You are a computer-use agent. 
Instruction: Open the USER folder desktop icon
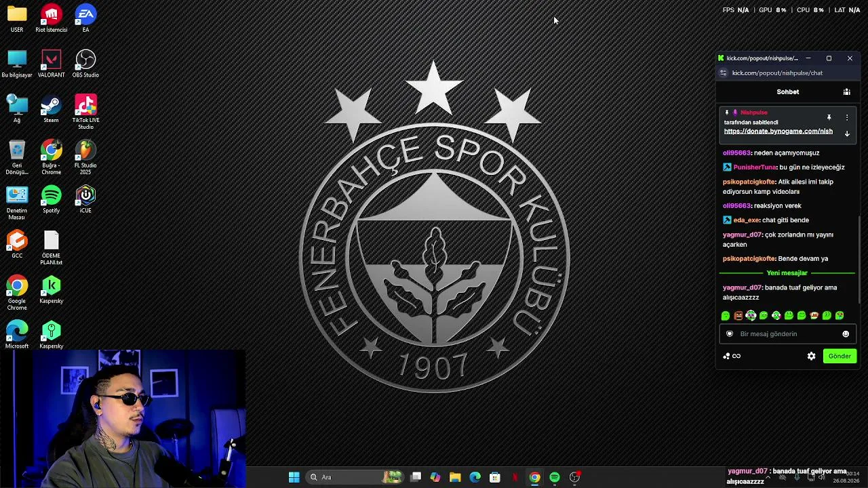point(17,18)
